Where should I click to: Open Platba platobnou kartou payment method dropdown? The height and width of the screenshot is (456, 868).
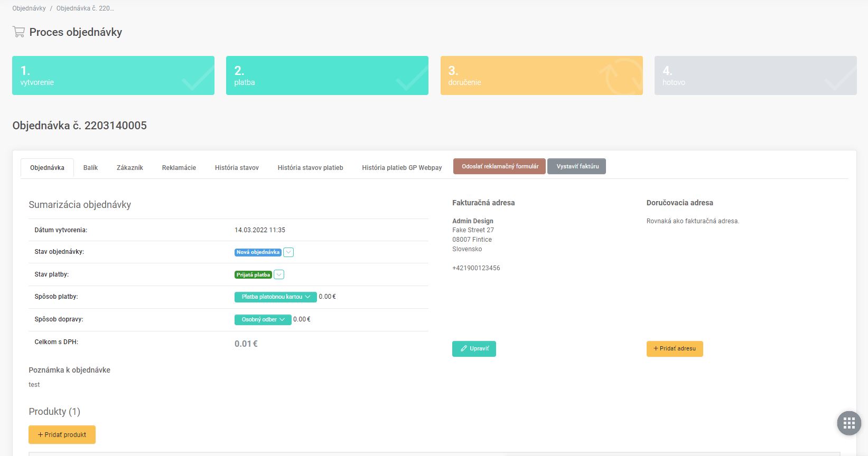coord(275,297)
